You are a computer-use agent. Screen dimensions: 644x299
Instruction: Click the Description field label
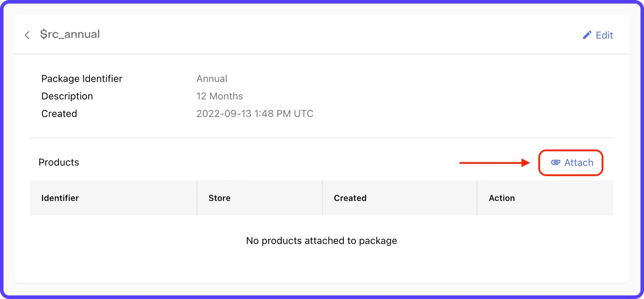(67, 96)
